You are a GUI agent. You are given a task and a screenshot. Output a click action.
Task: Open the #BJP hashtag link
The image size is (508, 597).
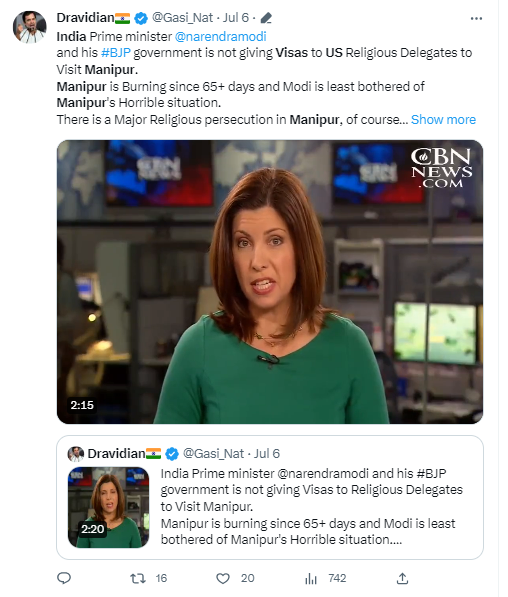[x=116, y=53]
